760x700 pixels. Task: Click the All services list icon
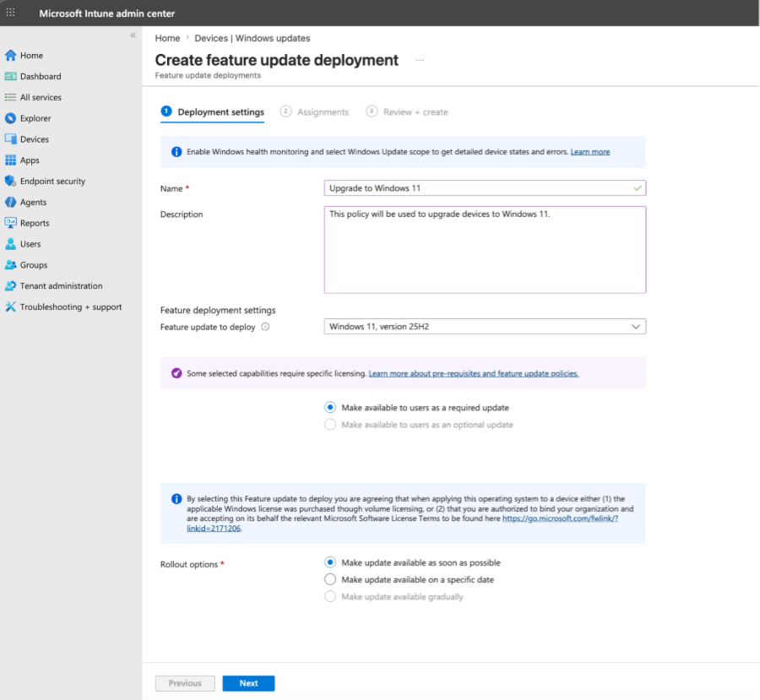point(11,97)
